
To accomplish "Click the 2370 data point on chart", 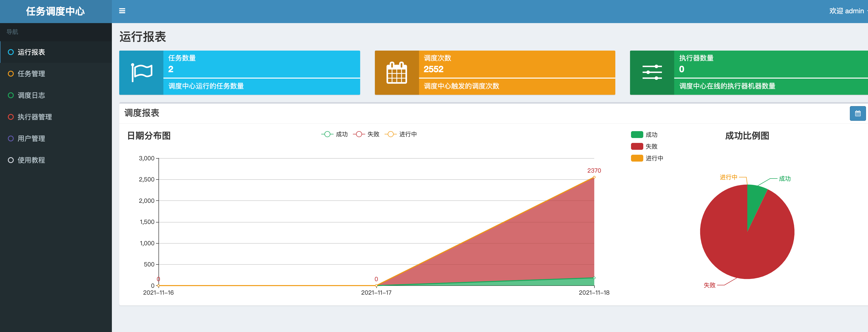I will pos(594,177).
